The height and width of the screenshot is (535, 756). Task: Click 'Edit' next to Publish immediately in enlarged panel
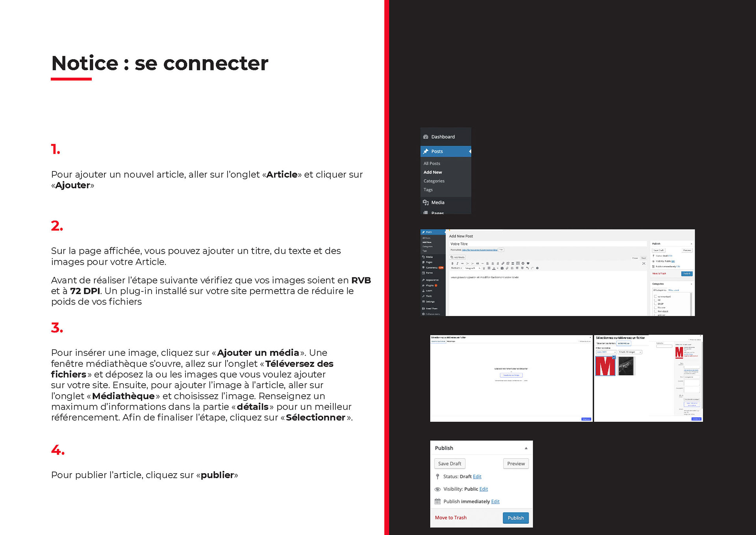pos(495,502)
